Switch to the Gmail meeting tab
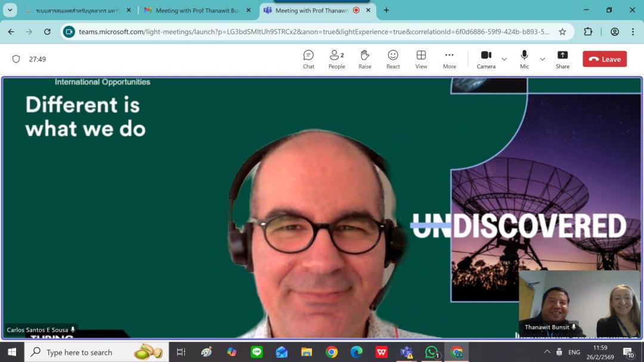644x362 pixels. [192, 10]
